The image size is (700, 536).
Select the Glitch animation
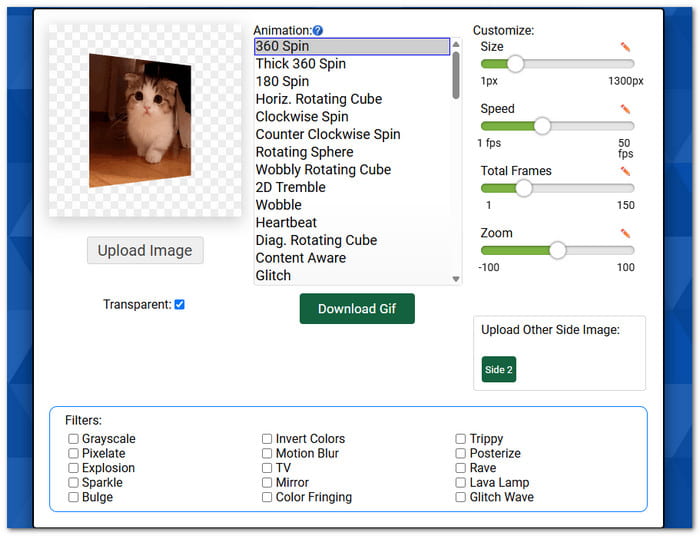click(352, 275)
